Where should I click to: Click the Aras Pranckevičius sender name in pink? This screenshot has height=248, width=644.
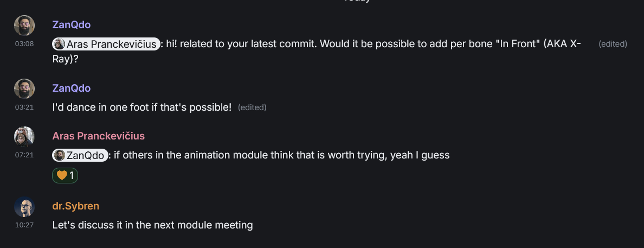99,136
